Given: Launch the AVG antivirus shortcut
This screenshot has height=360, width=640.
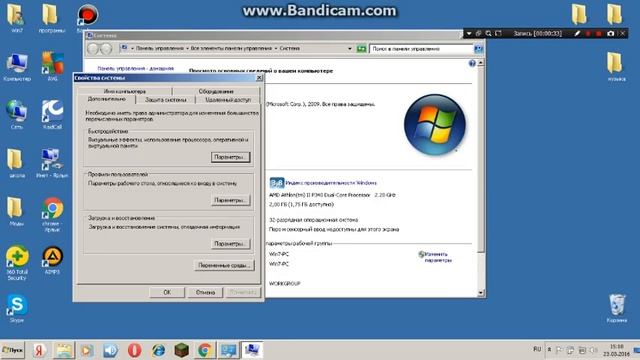Looking at the screenshot, I should click(53, 66).
